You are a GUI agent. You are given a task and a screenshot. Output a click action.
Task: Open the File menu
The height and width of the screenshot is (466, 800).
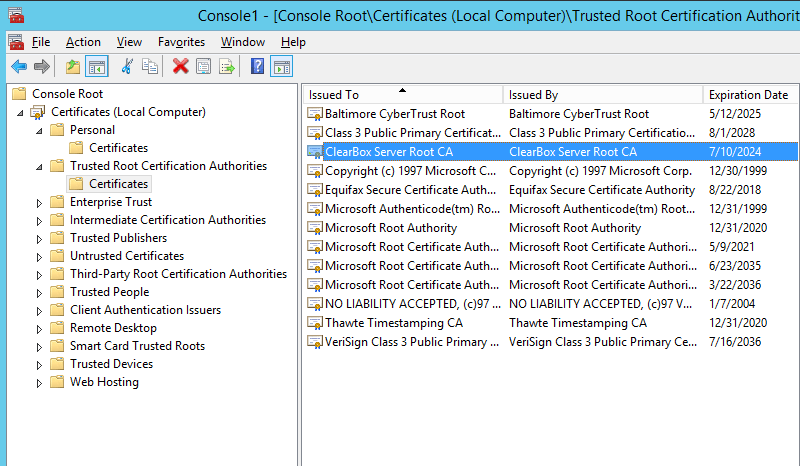pyautogui.click(x=41, y=42)
